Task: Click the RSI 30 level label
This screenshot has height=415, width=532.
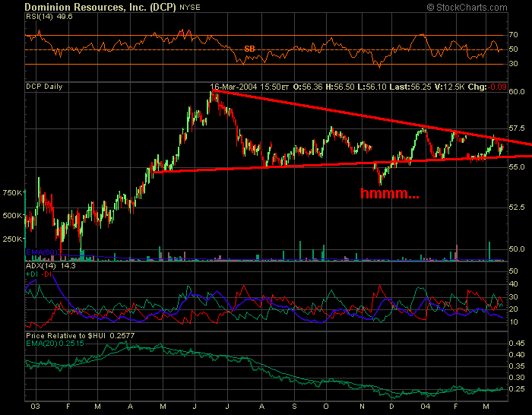Action: click(x=513, y=64)
